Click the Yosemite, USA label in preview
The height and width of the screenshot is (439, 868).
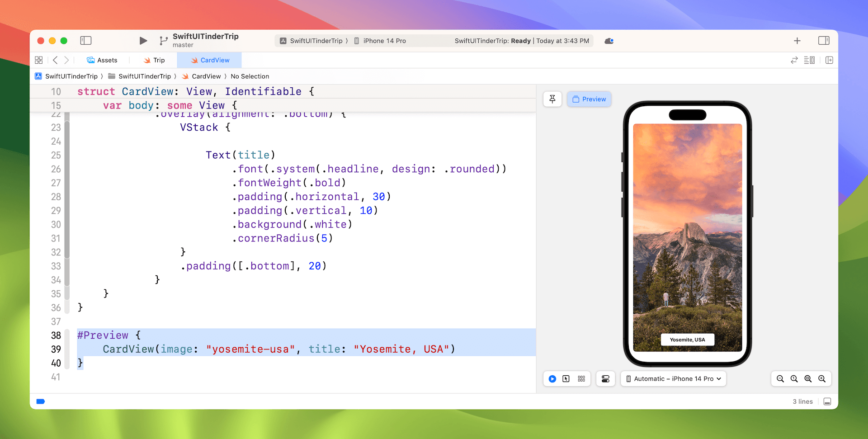pos(687,340)
